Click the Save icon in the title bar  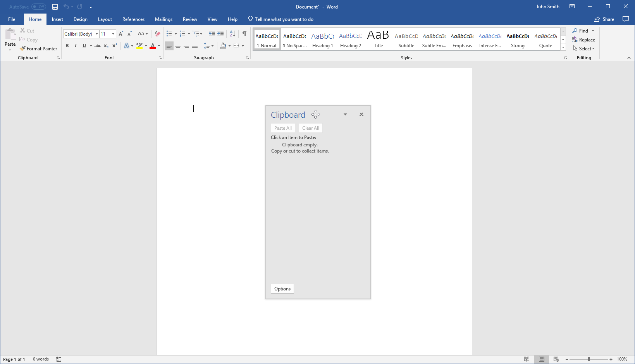55,7
